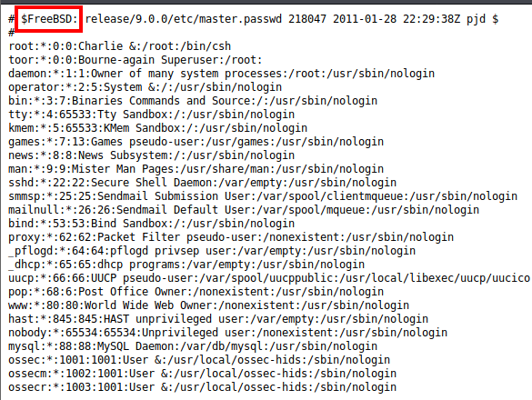Select the root user line
The width and height of the screenshot is (532, 400).
tap(120, 46)
